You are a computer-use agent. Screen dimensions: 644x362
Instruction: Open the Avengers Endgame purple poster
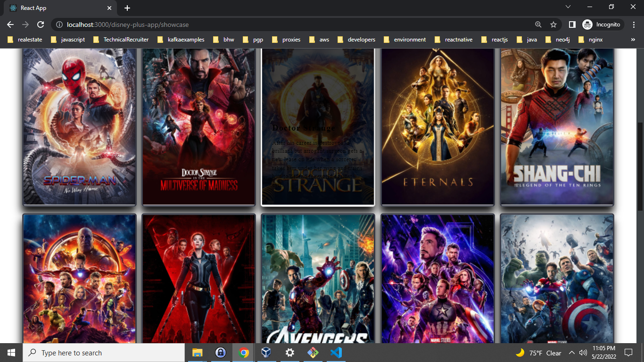pyautogui.click(x=438, y=279)
